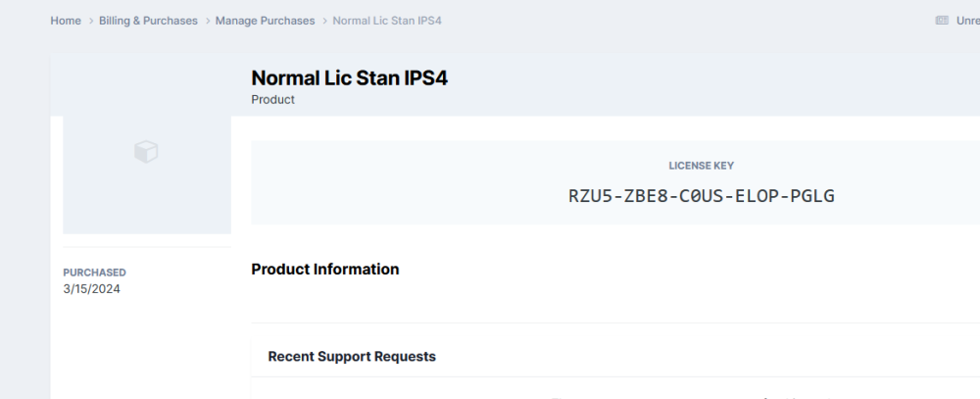Navigate to Manage Purchases breadcrumb
The image size is (980, 399).
click(x=265, y=21)
